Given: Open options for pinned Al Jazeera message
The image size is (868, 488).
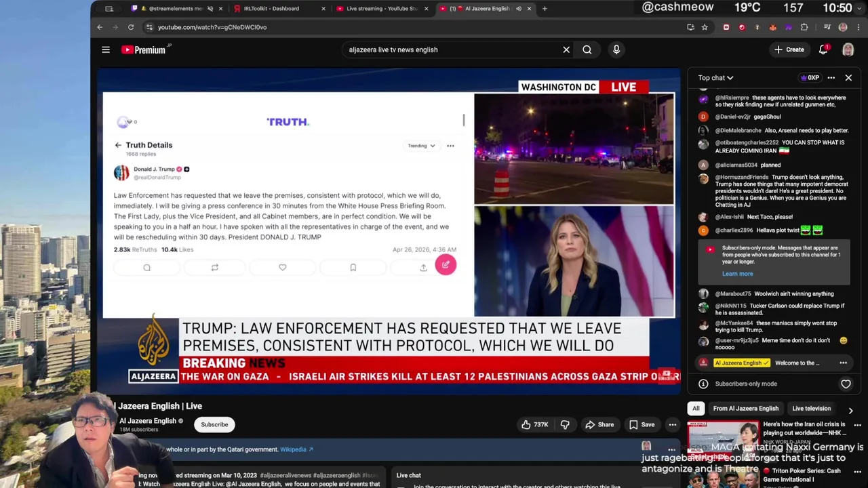Looking at the screenshot, I should [843, 363].
